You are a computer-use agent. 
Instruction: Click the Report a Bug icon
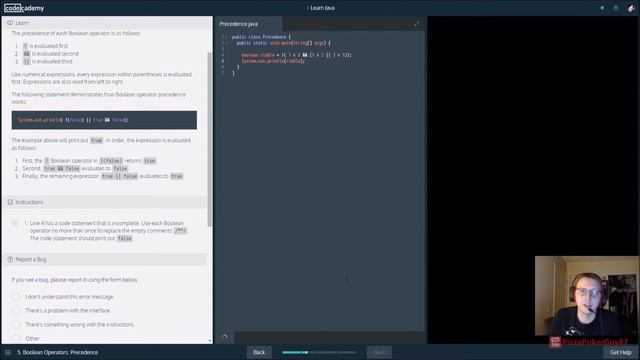pyautogui.click(x=10, y=259)
